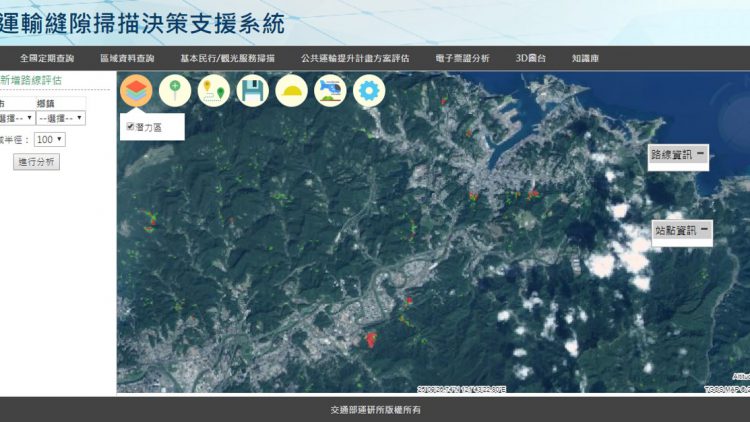Click the floppy disk save icon
Screen dimensions: 750x422
click(253, 90)
